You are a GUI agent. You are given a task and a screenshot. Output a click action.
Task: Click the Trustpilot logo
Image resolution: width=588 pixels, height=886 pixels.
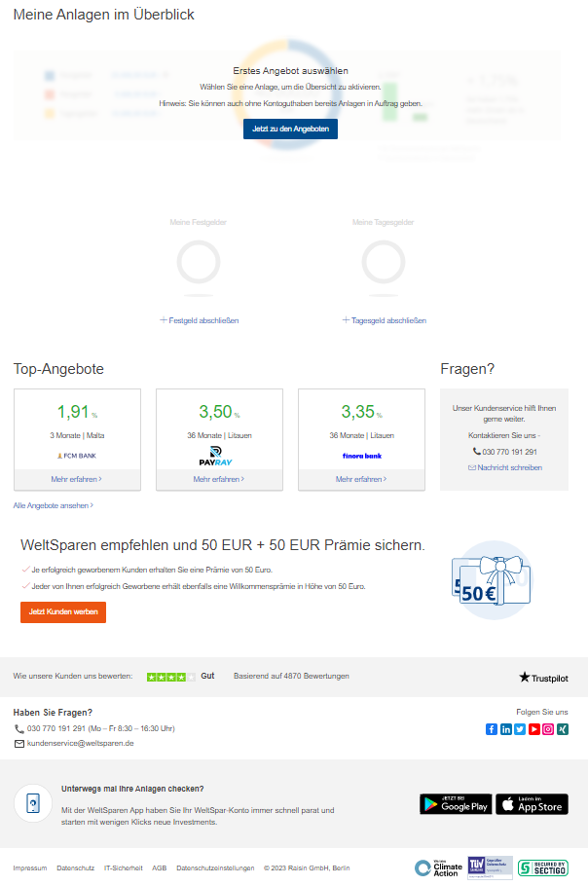[x=543, y=677]
